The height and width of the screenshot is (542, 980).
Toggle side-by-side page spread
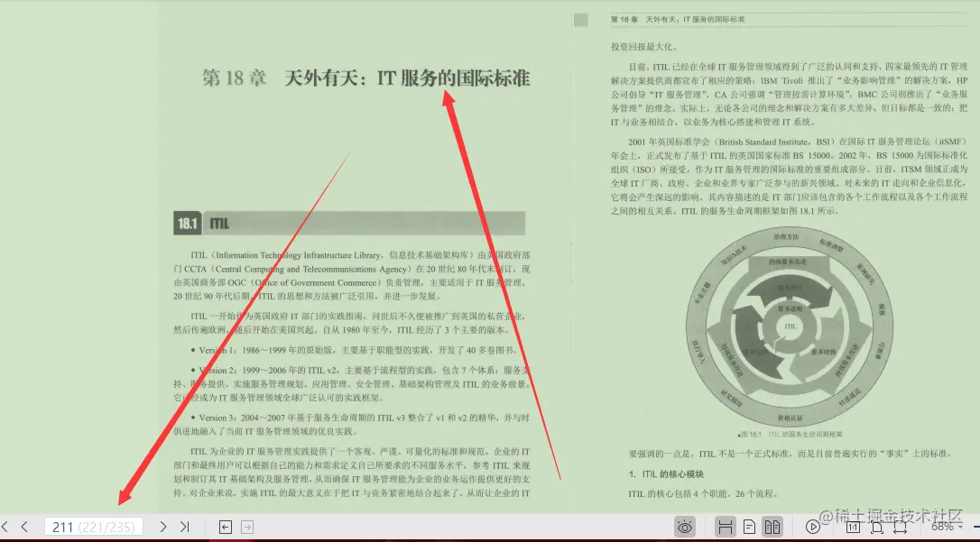pyautogui.click(x=774, y=526)
